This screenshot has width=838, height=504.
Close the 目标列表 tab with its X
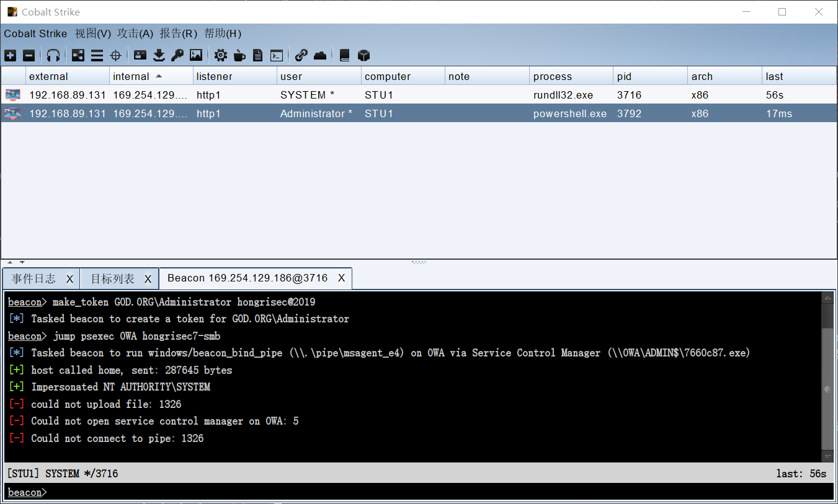[x=148, y=279]
